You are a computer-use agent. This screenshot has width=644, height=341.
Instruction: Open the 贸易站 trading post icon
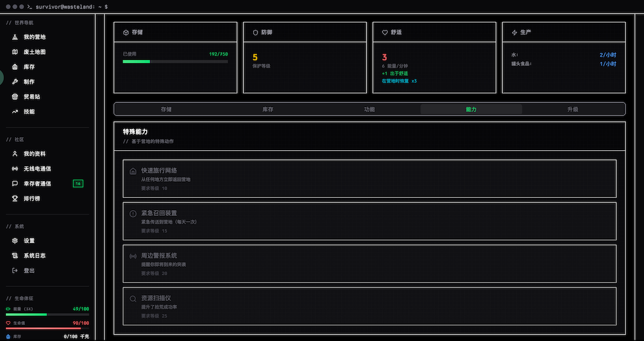tap(15, 97)
